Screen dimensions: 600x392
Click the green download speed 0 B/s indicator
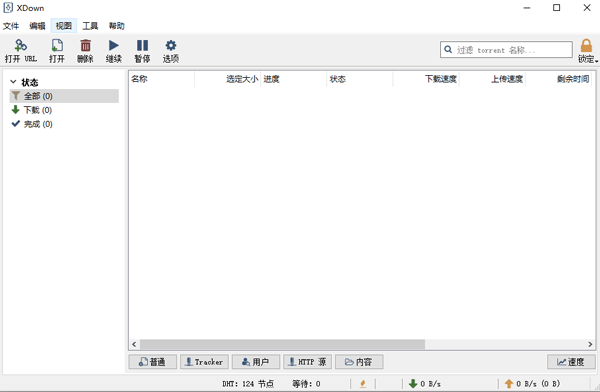click(425, 384)
